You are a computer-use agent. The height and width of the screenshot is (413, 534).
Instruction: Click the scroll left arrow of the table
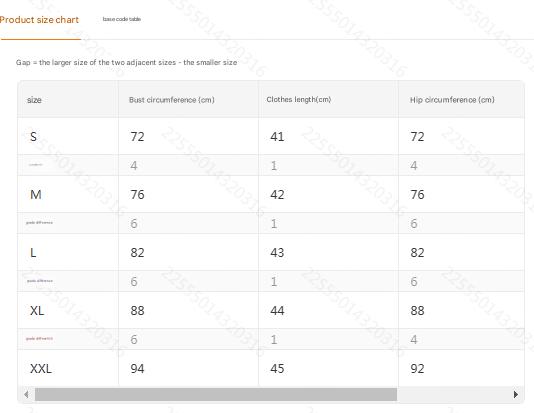pos(26,394)
